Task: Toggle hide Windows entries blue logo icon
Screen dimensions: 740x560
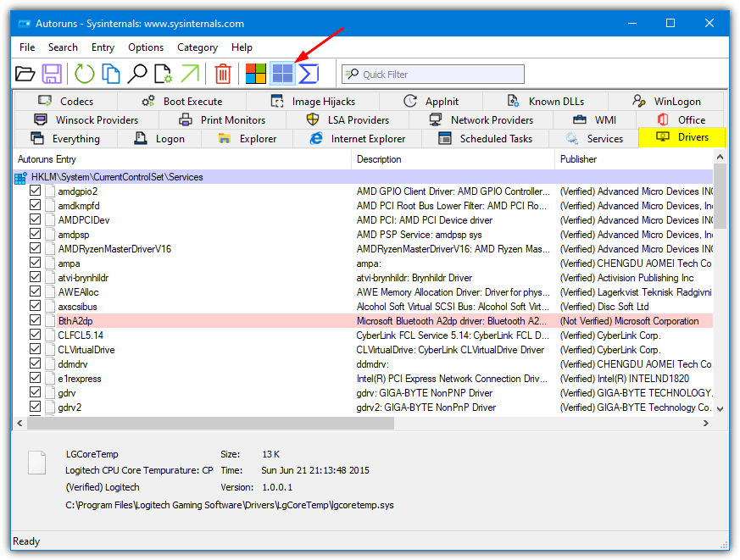Action: 282,74
